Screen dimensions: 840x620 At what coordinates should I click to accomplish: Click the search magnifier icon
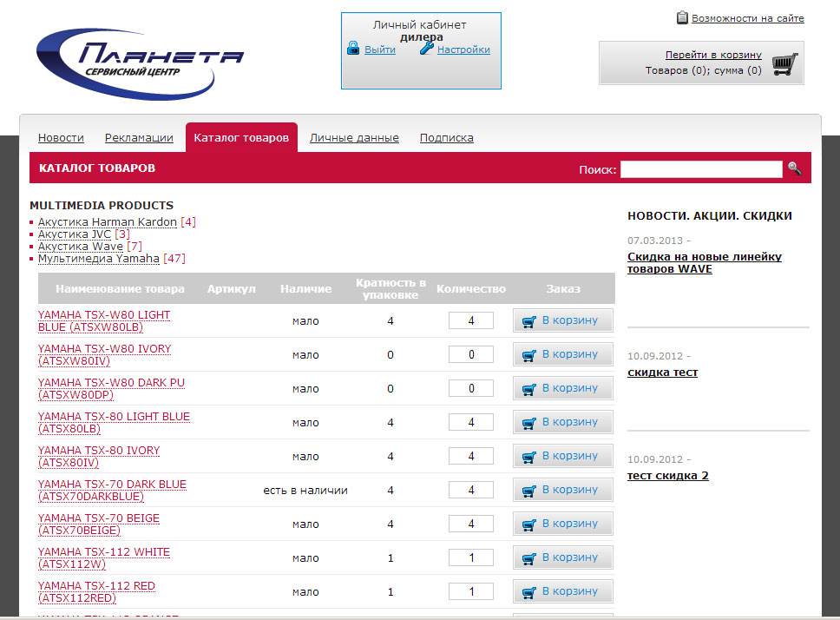point(795,168)
